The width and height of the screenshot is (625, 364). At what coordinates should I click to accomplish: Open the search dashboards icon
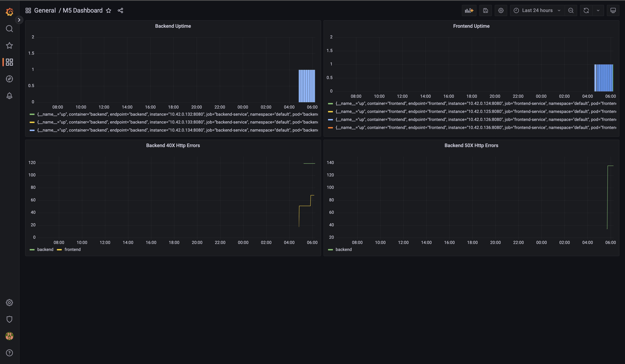[9, 29]
